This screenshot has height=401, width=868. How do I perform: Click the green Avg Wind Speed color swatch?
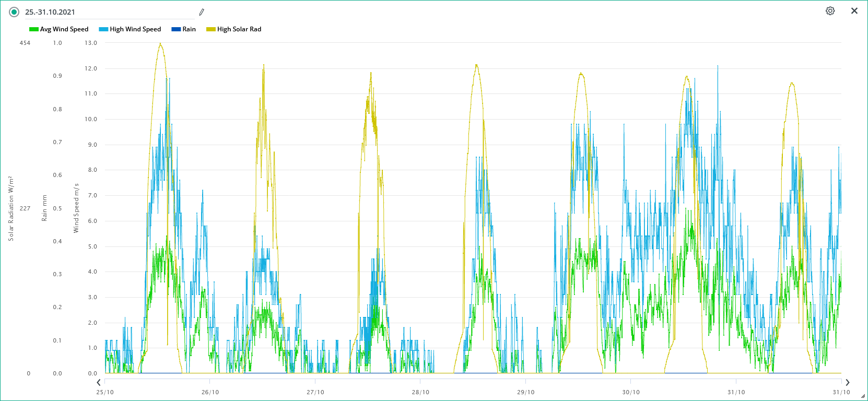[34, 29]
